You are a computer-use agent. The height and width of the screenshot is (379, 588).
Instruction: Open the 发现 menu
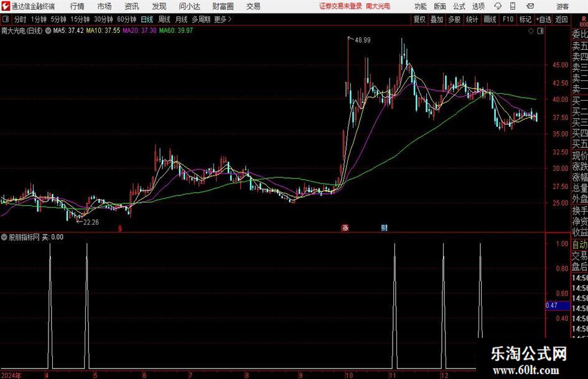point(159,6)
